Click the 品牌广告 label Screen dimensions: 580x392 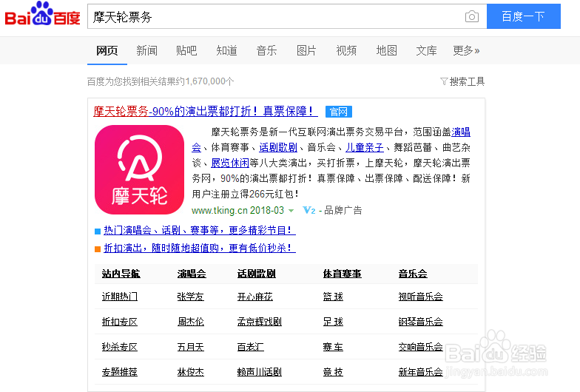[x=343, y=210]
